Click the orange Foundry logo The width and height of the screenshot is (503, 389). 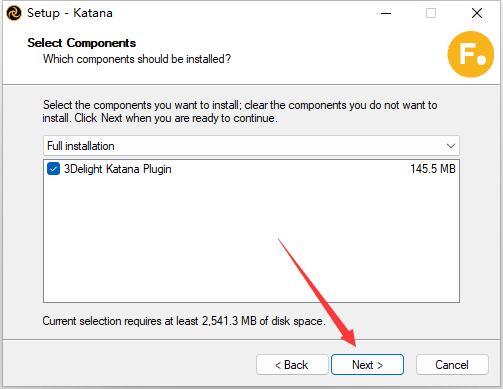[471, 54]
